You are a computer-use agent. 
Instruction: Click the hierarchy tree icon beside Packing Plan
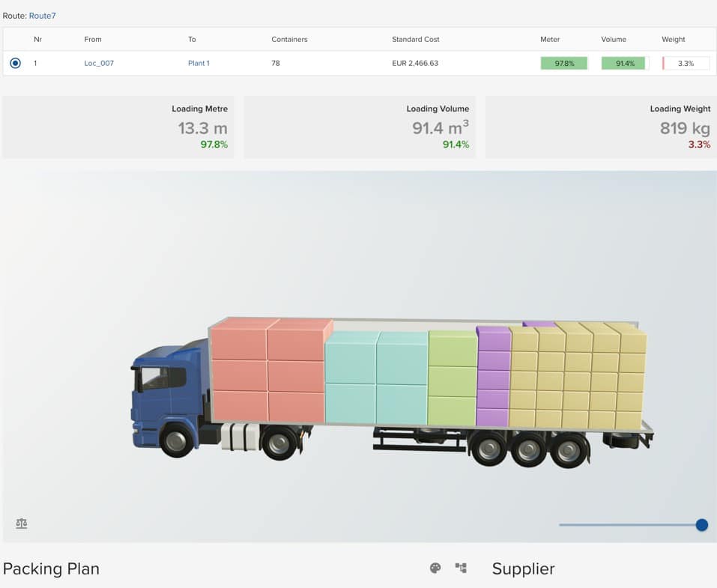pyautogui.click(x=461, y=568)
